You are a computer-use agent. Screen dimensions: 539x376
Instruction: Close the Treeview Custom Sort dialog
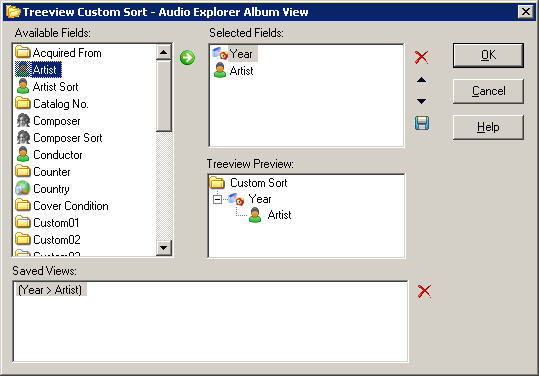pyautogui.click(x=526, y=12)
